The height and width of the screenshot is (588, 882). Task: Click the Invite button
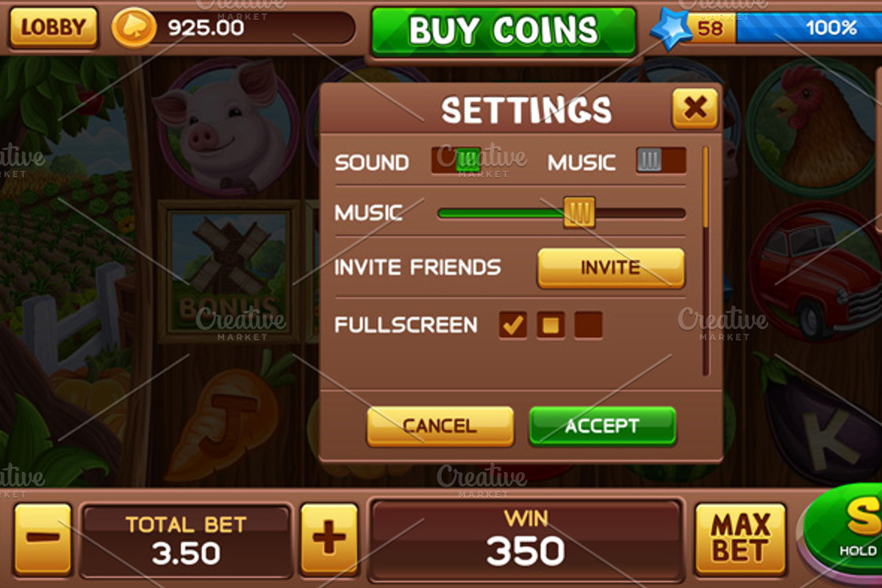pos(611,268)
